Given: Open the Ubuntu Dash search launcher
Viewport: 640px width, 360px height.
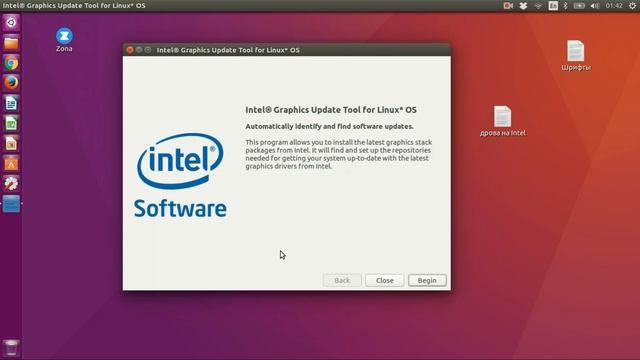Looking at the screenshot, I should tap(11, 22).
